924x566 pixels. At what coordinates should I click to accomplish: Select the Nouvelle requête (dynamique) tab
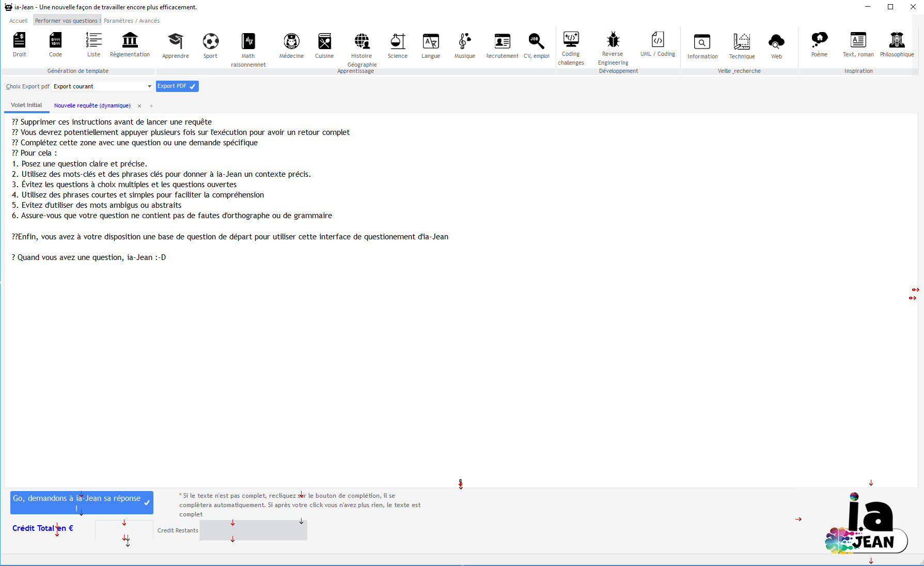pyautogui.click(x=92, y=105)
